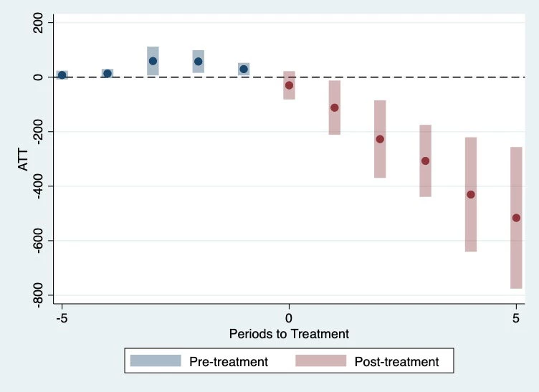Click the red data point at period 2
The width and height of the screenshot is (539, 392).
click(380, 139)
